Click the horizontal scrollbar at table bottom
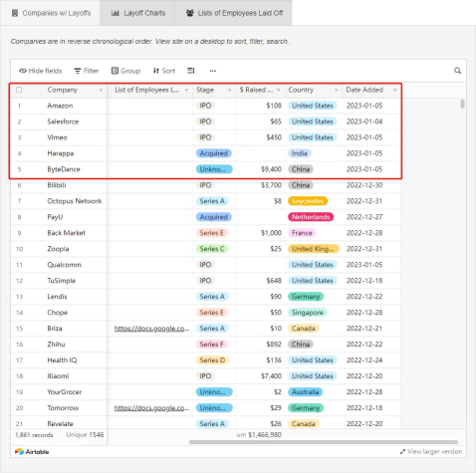The height and width of the screenshot is (473, 476). [x=324, y=442]
